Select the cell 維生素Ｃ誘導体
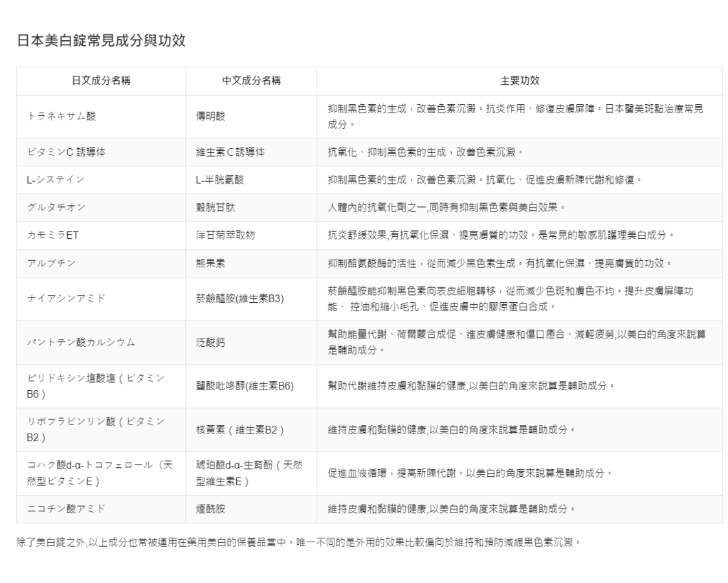Screen dimensions: 728x583 point(251,152)
